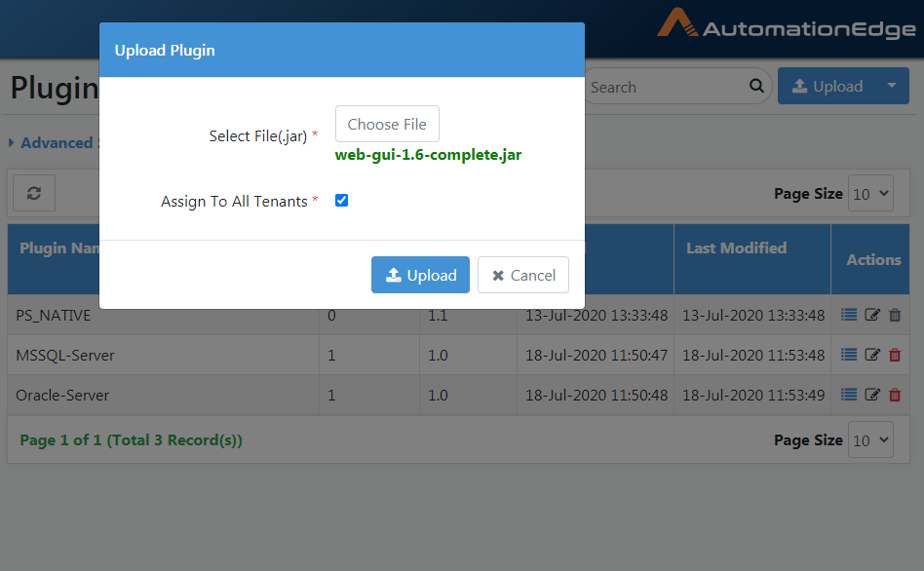
Task: Click the 18-Jul-2020 11:50:47 created date
Action: pos(597,356)
